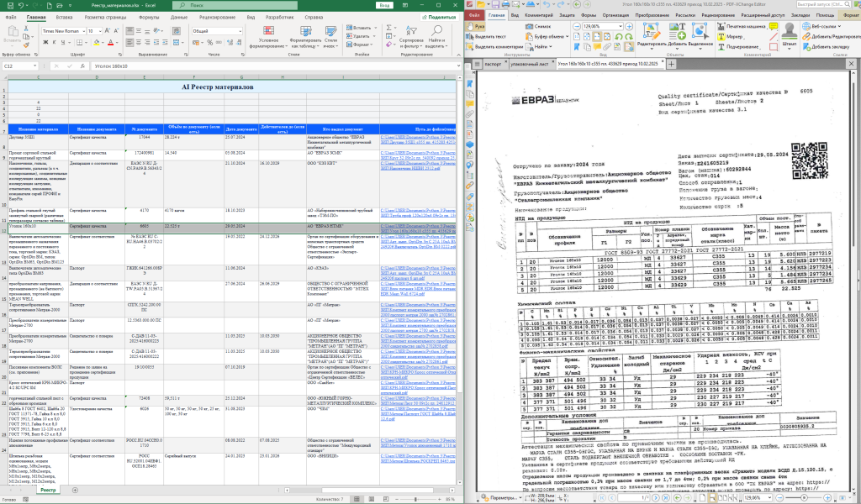Open file link in Двутавр 35Ш1 row
Viewport: 861px width, 504px height.
coord(418,139)
